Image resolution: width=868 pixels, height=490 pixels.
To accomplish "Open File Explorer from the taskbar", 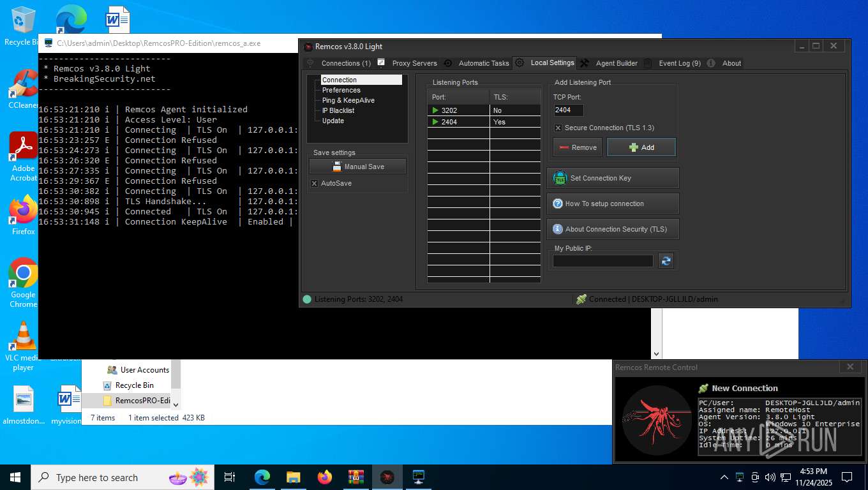I will 294,477.
